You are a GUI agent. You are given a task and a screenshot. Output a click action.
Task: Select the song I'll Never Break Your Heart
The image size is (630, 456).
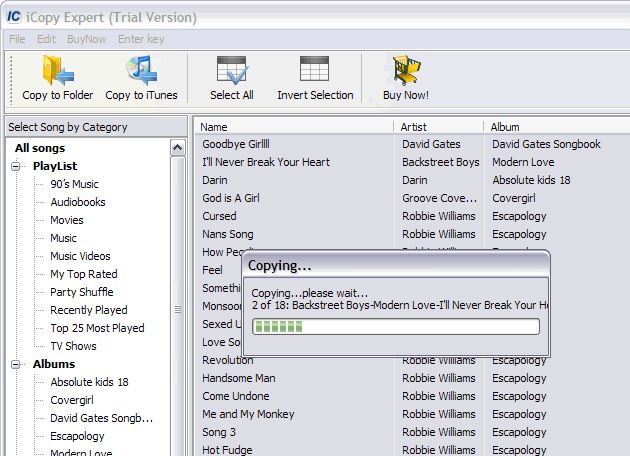pyautogui.click(x=266, y=162)
